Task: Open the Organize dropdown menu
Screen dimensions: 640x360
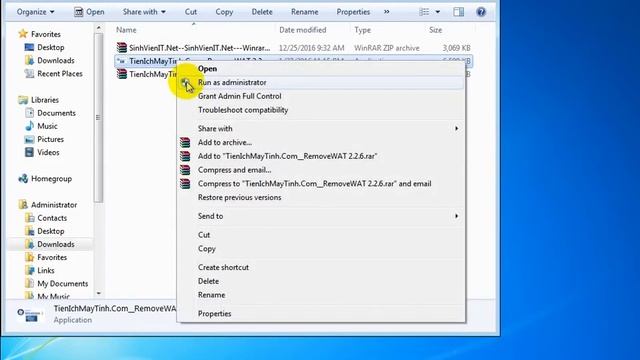Action: (35, 12)
